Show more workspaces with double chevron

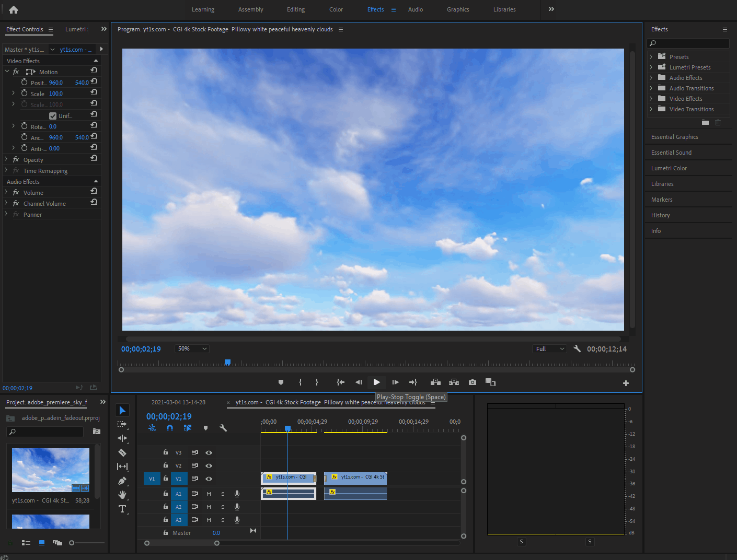[551, 9]
